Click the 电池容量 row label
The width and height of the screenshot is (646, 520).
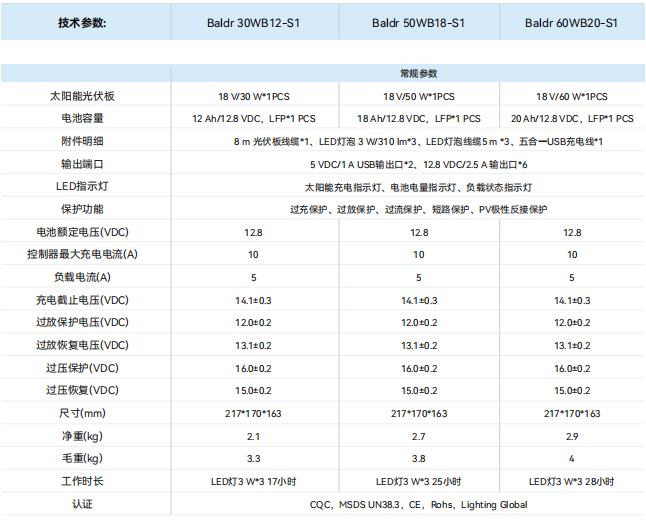(82, 118)
